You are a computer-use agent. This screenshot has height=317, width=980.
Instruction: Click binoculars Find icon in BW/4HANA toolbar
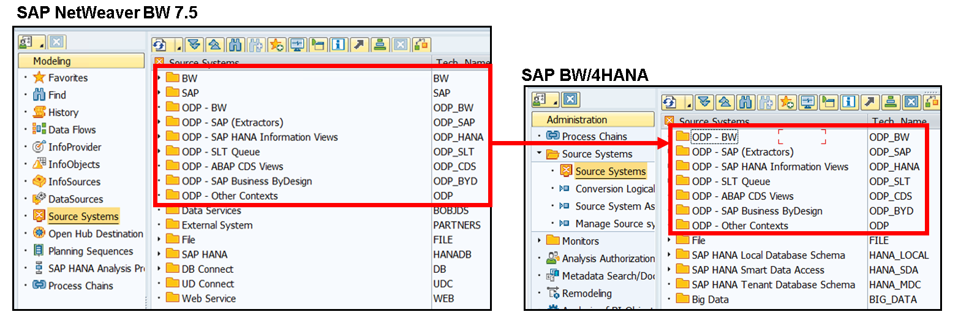(x=745, y=102)
